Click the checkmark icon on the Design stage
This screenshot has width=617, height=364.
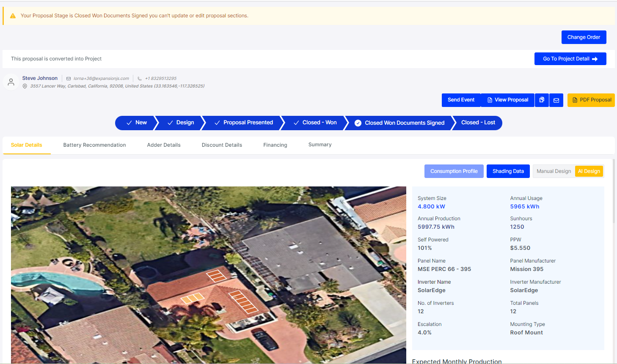(x=171, y=122)
